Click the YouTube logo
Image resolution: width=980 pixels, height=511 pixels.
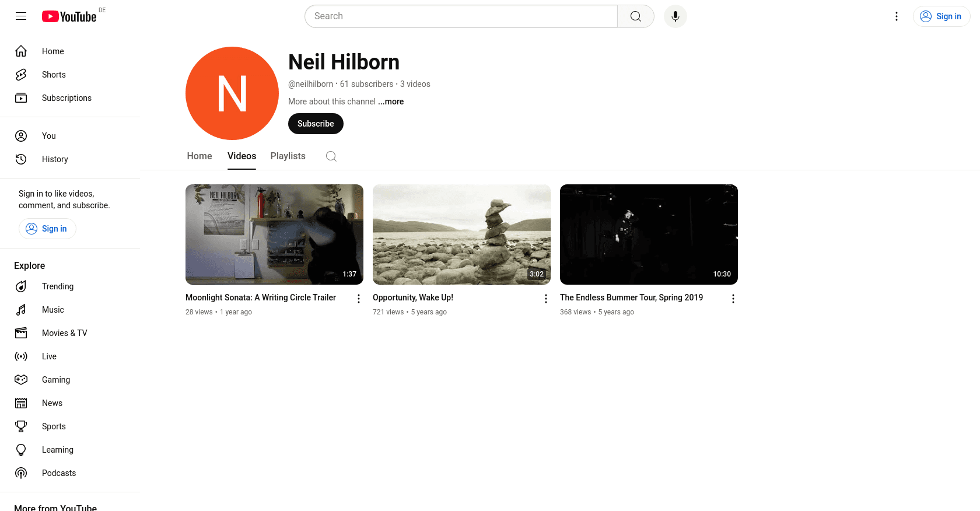pyautogui.click(x=69, y=16)
